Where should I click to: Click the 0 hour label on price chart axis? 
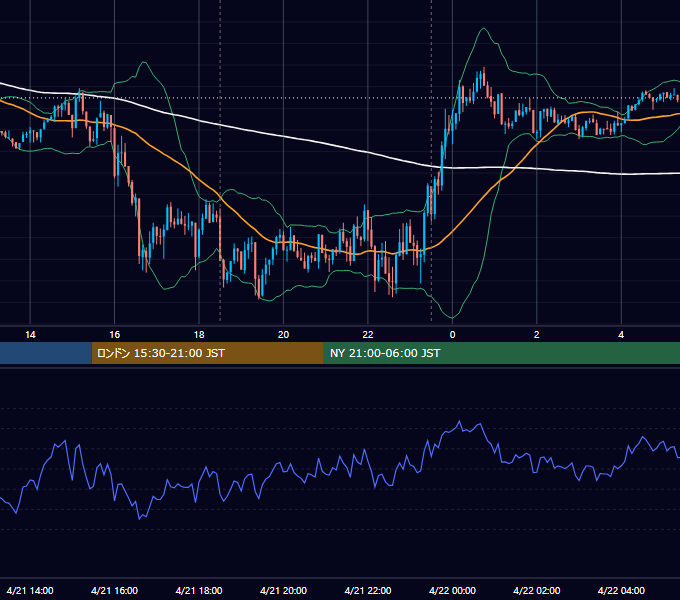(452, 335)
